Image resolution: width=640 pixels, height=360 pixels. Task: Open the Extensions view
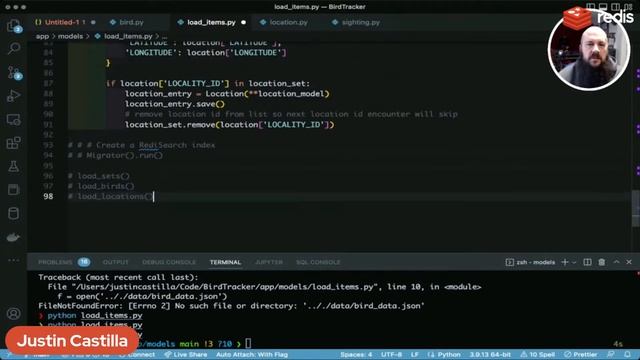[x=13, y=143]
